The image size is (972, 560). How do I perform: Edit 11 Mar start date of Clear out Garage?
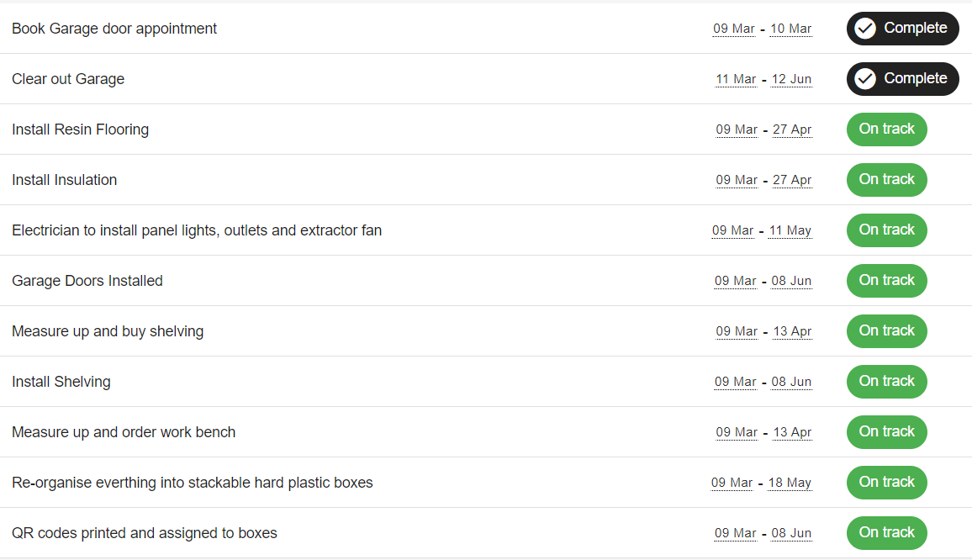pos(736,79)
